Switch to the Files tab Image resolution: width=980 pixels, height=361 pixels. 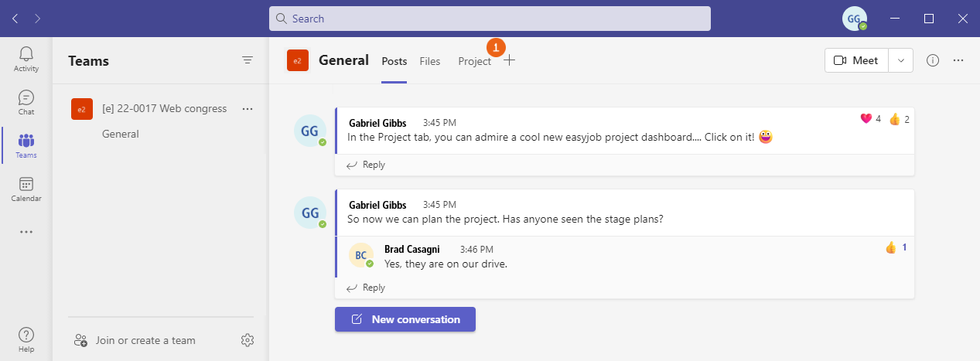coord(430,61)
